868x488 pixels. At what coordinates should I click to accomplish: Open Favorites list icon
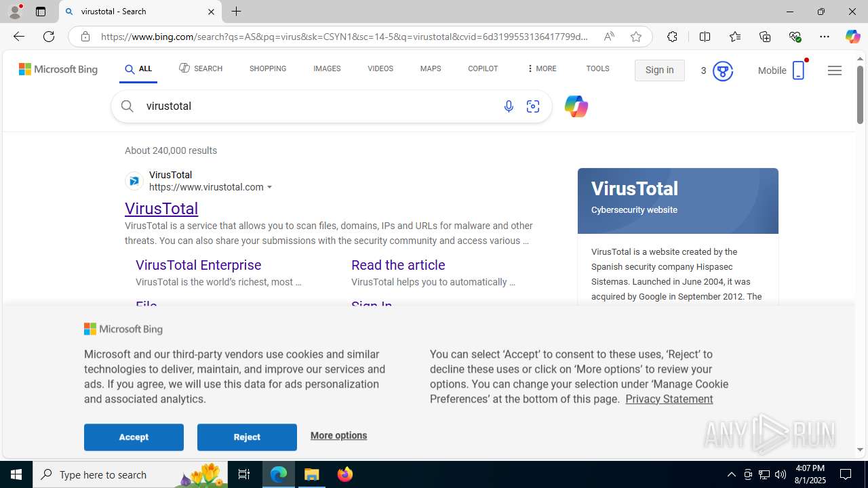(735, 37)
